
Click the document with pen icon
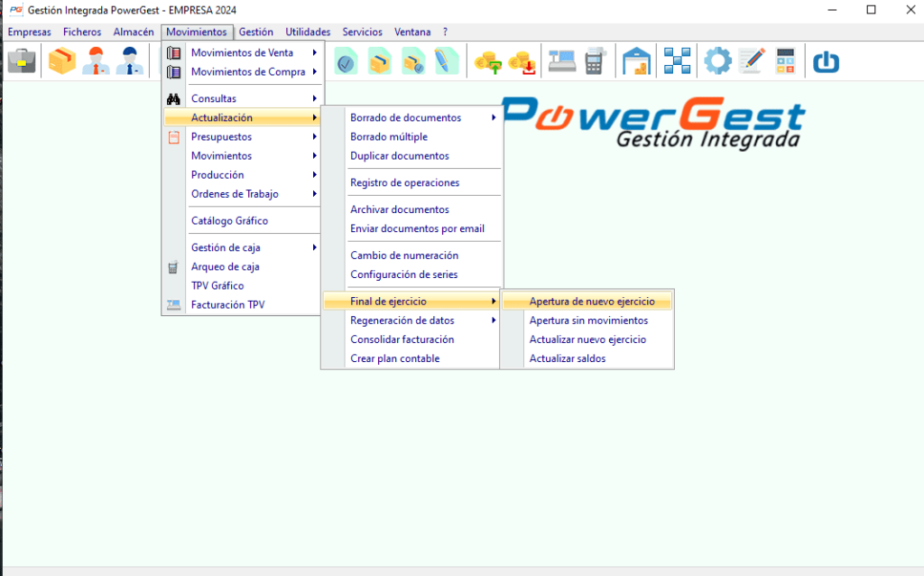(446, 60)
